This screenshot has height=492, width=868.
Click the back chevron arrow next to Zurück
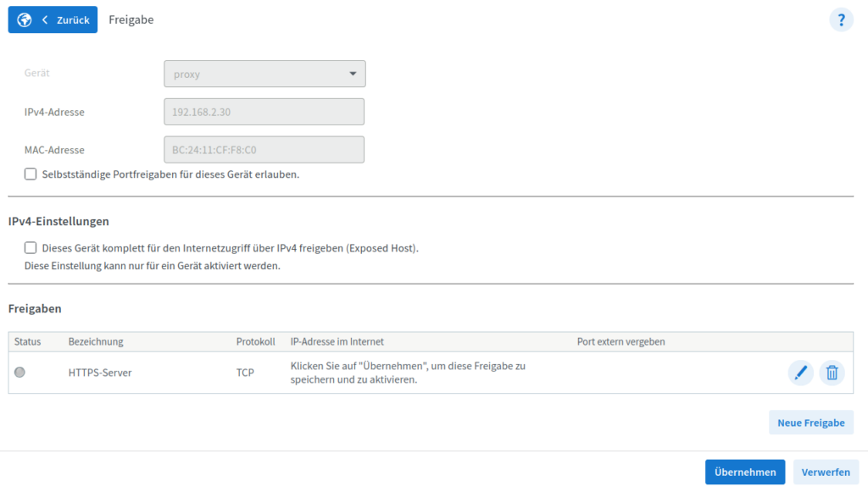point(45,20)
